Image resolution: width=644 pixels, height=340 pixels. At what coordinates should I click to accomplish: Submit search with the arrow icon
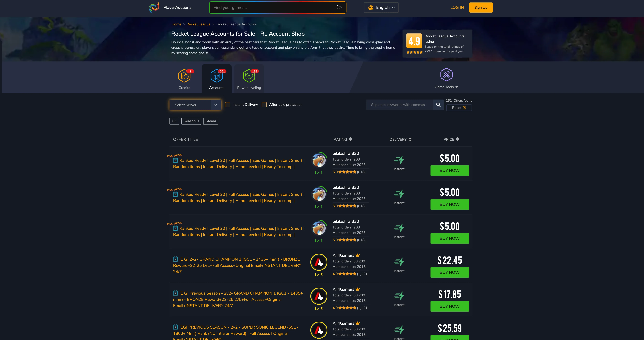[339, 8]
